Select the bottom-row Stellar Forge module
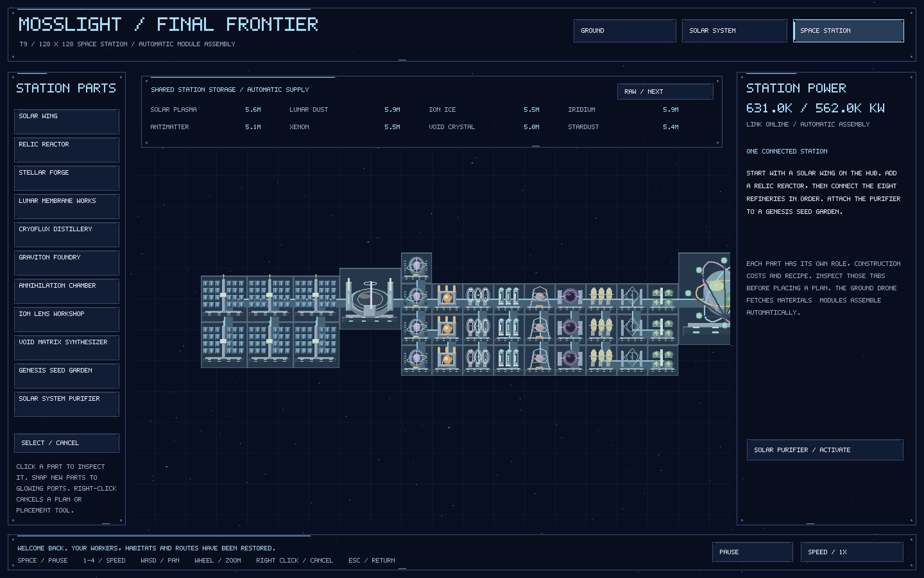The height and width of the screenshot is (578, 924). pyautogui.click(x=447, y=360)
